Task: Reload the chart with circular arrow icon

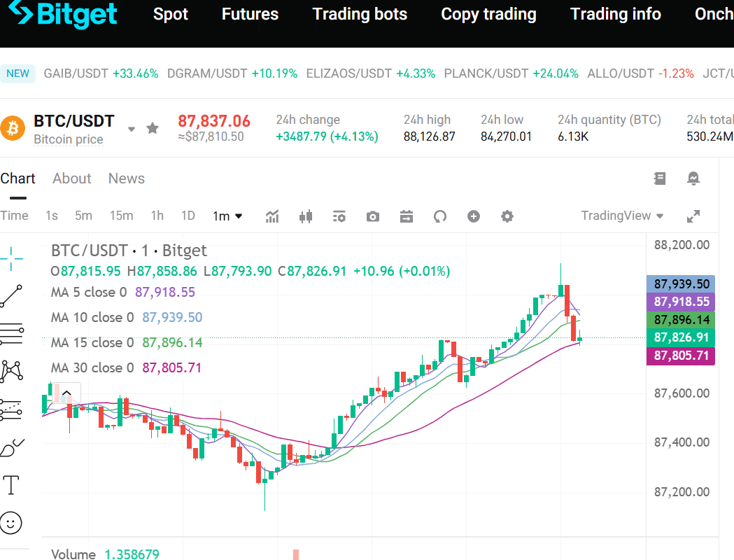Action: click(x=440, y=216)
